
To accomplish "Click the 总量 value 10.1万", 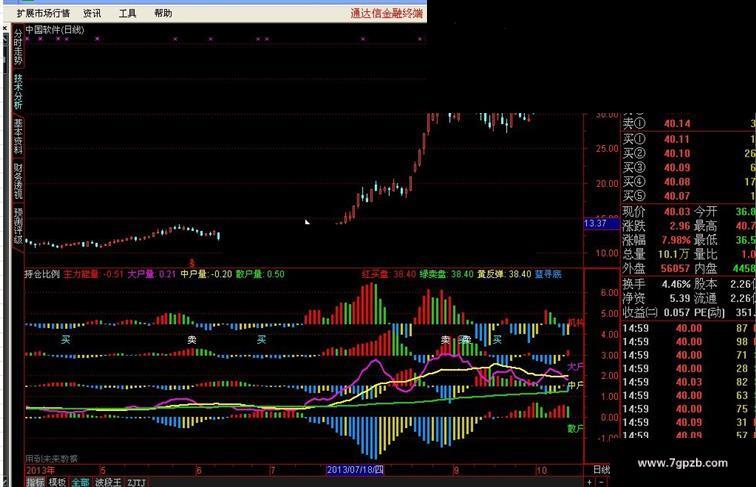I will point(674,254).
